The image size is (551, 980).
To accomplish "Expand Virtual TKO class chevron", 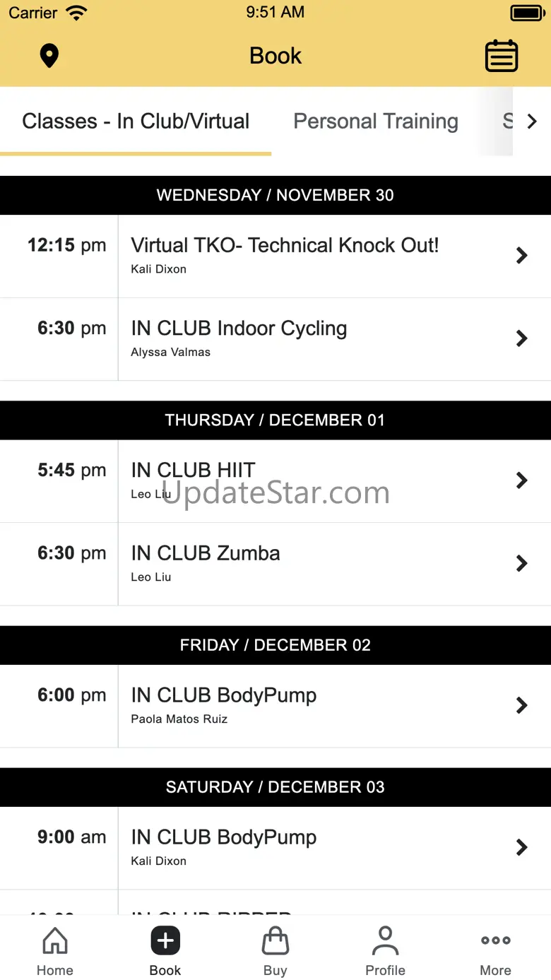I will click(522, 255).
